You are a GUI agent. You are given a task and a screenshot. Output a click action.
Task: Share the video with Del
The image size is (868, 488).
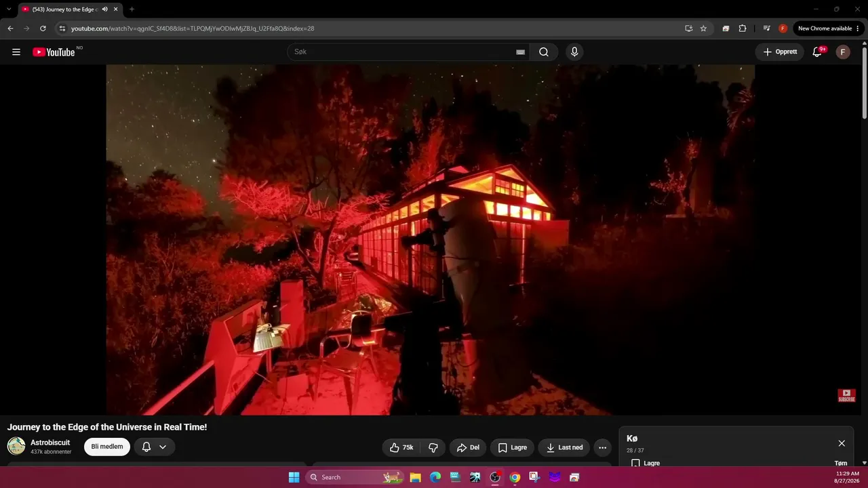468,447
